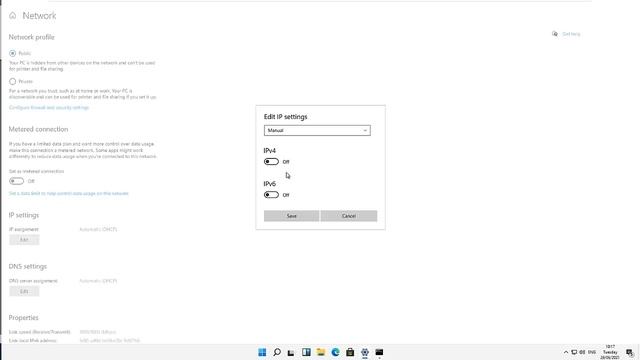Click the volume icon in system tray
Image resolution: width=640 pixels, height=360 pixels.
click(582, 352)
